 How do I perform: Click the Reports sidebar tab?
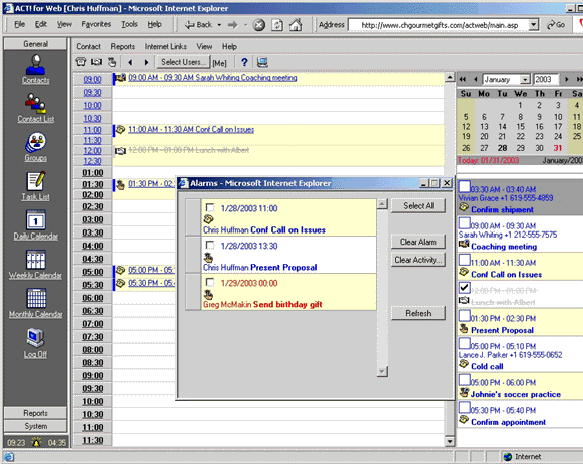(36, 413)
